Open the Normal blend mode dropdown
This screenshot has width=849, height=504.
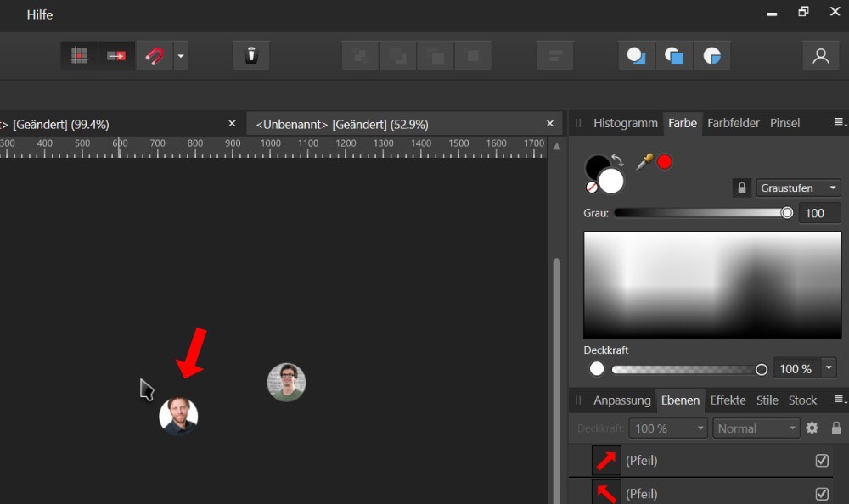tap(756, 428)
